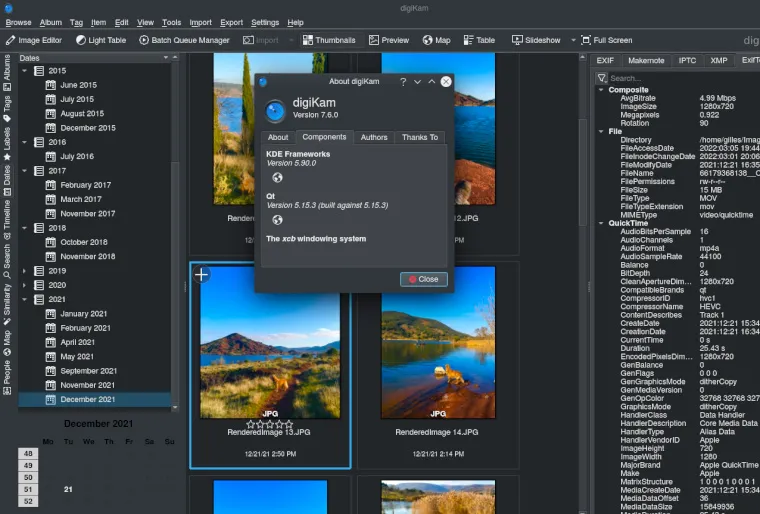Close the About digiKam dialog
Screen dimensions: 760x514
point(423,279)
